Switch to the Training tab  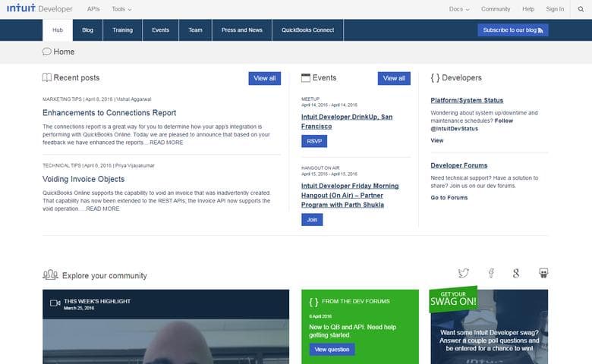(x=123, y=30)
